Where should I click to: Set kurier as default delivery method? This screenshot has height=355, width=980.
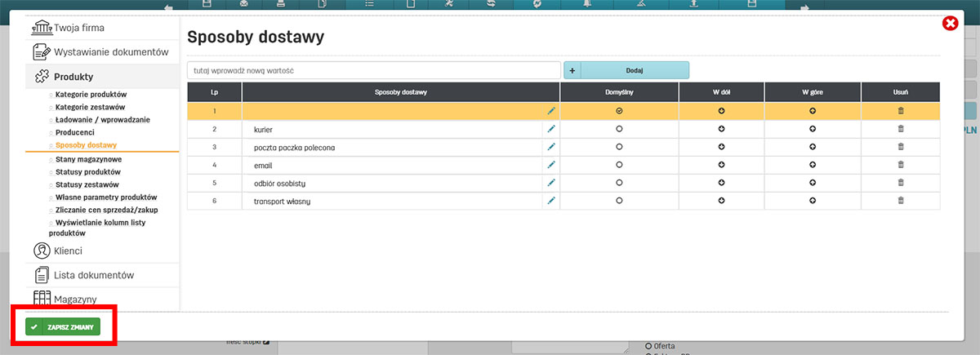pyautogui.click(x=619, y=129)
